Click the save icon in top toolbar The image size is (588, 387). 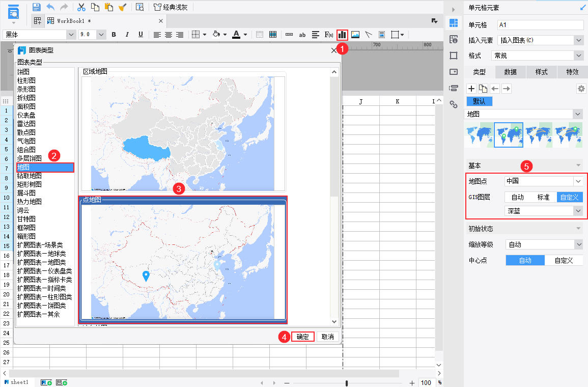coord(36,7)
